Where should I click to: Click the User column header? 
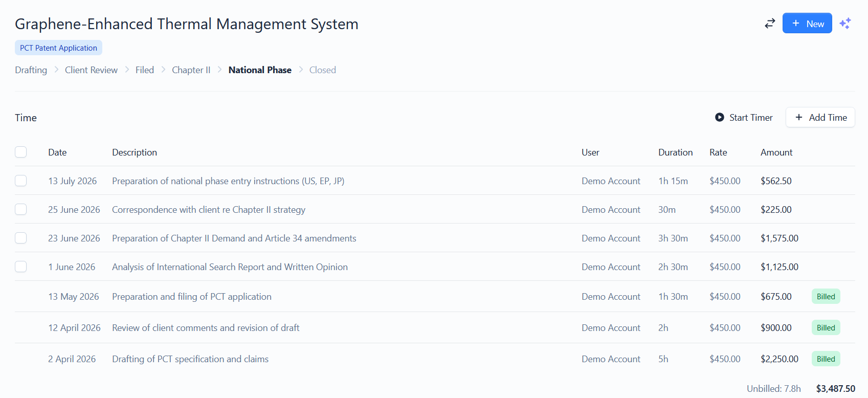click(590, 152)
